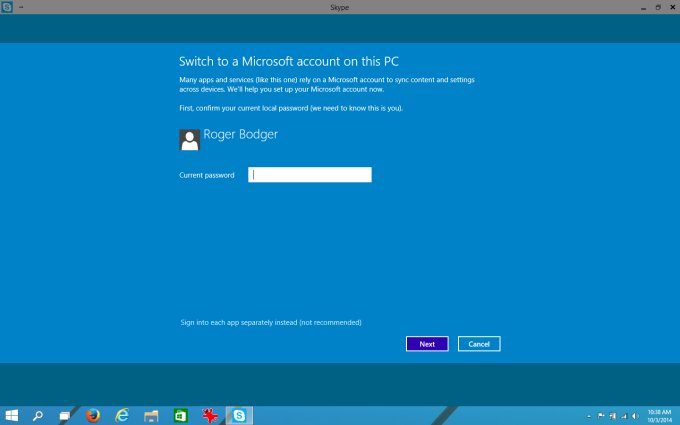This screenshot has height=425, width=680.
Task: Open Task View from the taskbar
Action: 65,415
